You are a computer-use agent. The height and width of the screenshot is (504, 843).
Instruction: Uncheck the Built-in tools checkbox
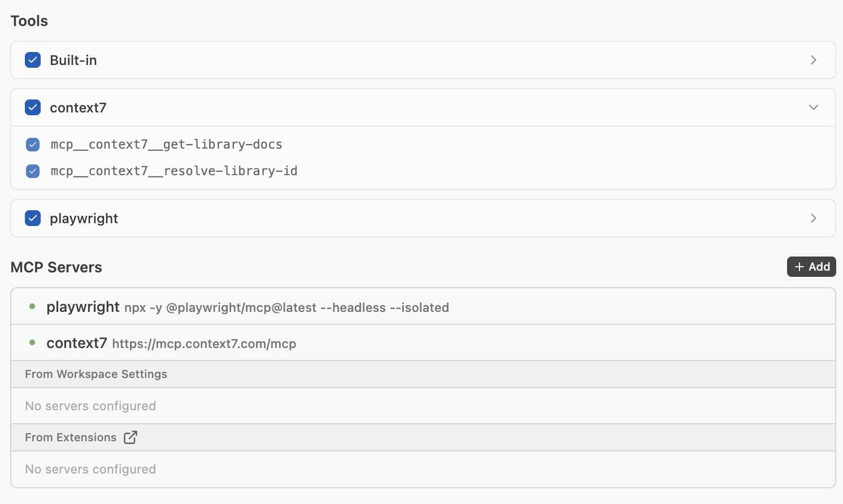pos(33,60)
